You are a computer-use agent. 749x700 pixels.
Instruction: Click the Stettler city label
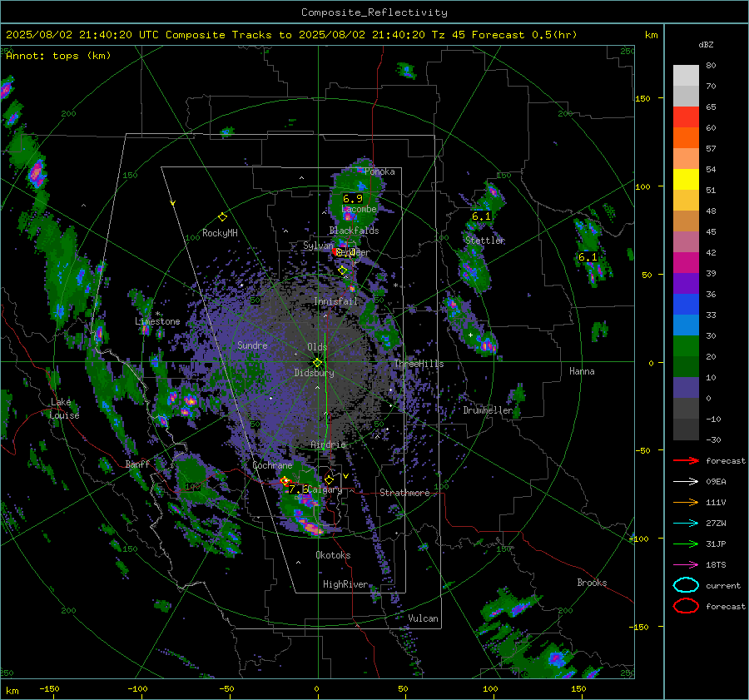pos(485,241)
